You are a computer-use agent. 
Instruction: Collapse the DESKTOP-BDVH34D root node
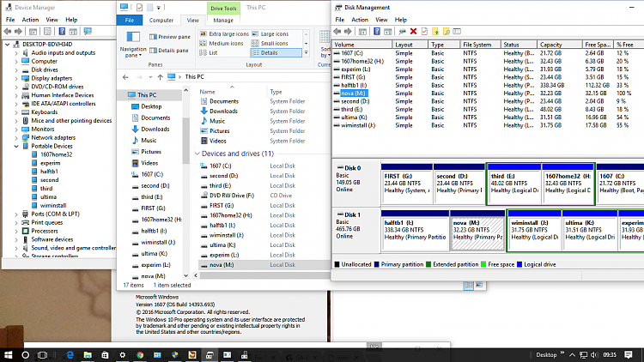point(8,45)
